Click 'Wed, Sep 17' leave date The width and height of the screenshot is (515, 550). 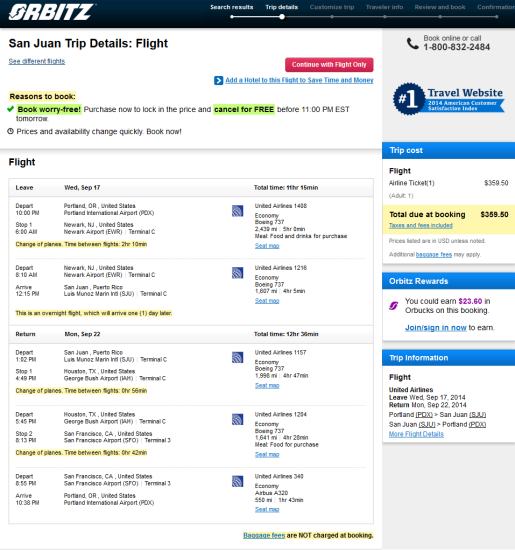(x=82, y=188)
